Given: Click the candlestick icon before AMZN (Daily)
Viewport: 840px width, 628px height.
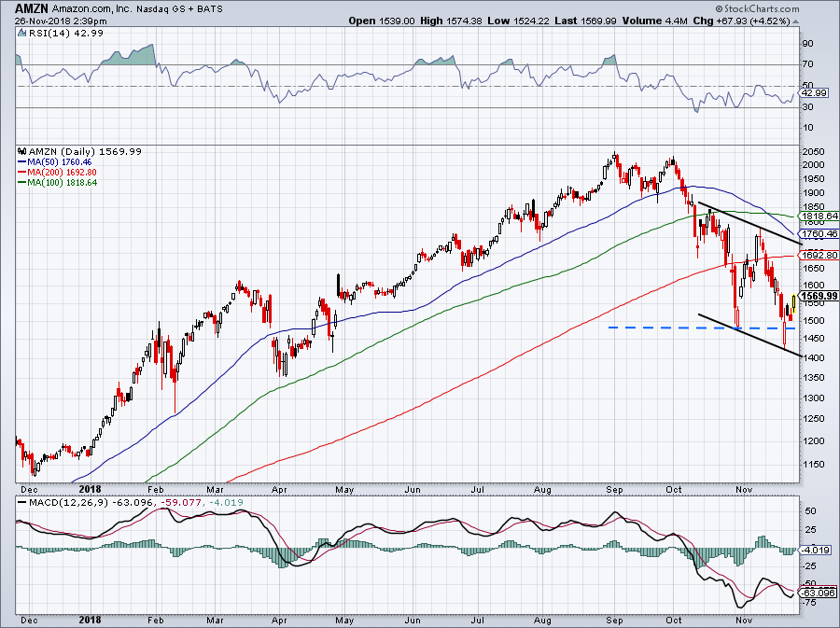Looking at the screenshot, I should (x=22, y=151).
